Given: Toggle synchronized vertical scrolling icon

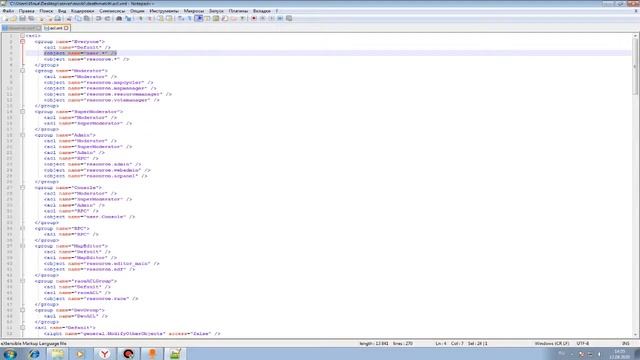Looking at the screenshot, I should click(160, 18).
